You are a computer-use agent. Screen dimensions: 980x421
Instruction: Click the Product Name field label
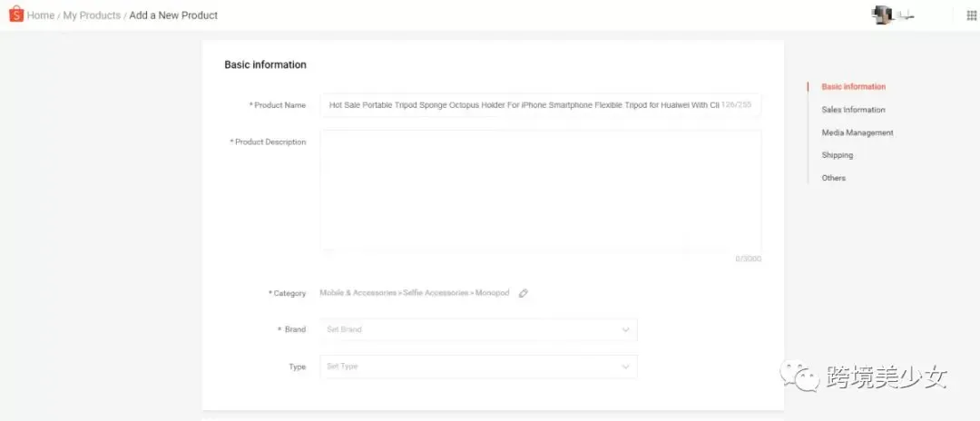(x=278, y=105)
